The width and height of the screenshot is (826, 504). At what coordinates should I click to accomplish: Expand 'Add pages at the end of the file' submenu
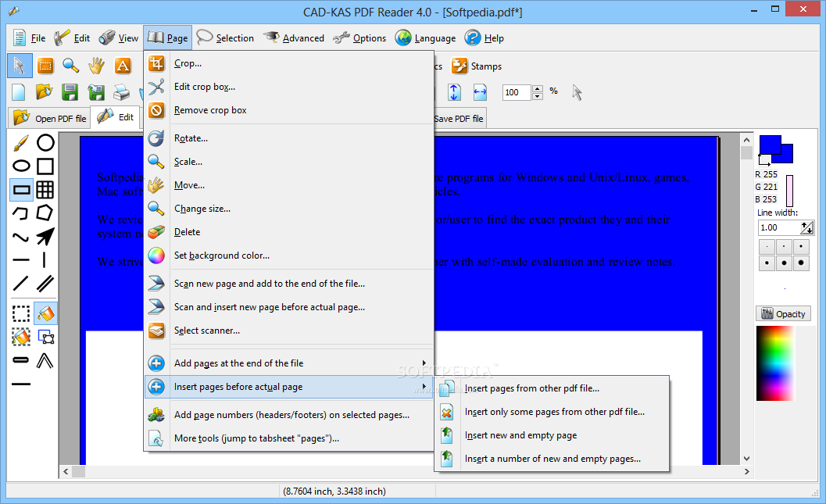pos(288,363)
